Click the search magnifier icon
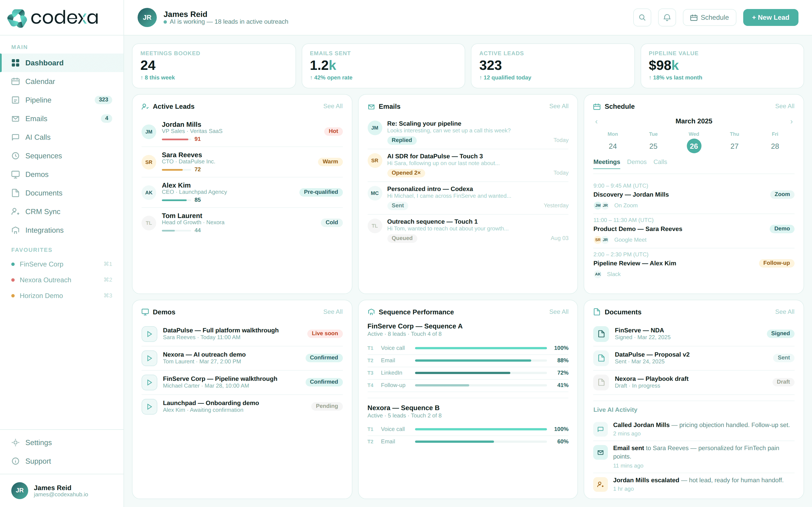Screen dimensions: 812x507 click(642, 17)
